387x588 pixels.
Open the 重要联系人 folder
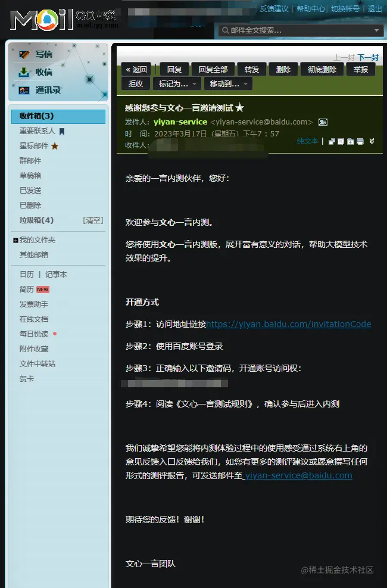pyautogui.click(x=37, y=131)
